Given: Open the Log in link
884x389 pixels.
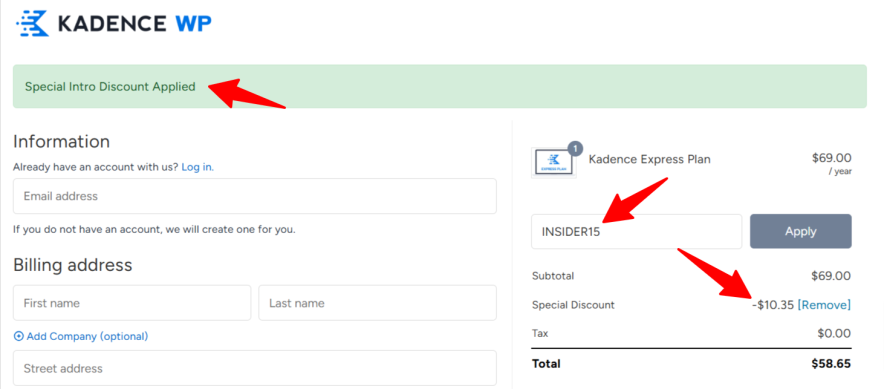Looking at the screenshot, I should 197,167.
